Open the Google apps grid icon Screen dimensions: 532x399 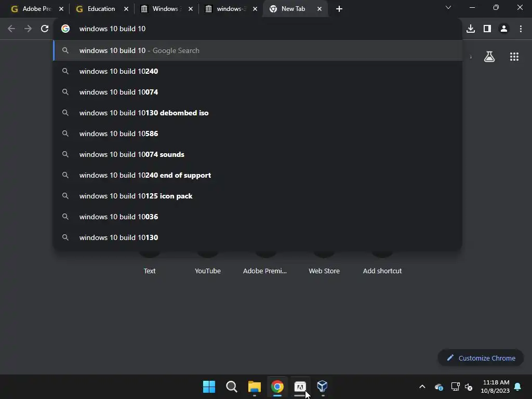514,57
